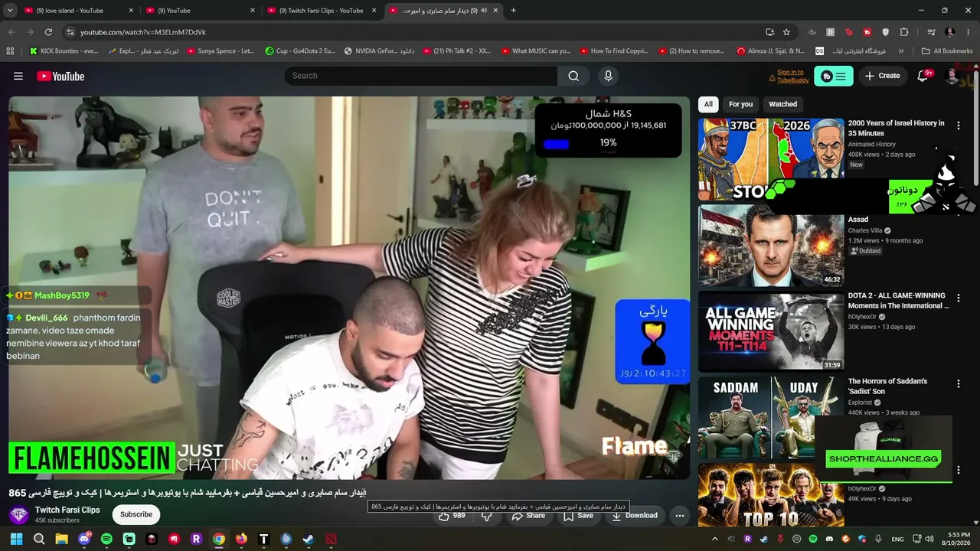
Task: Open the Windows Start menu
Action: pos(17,539)
